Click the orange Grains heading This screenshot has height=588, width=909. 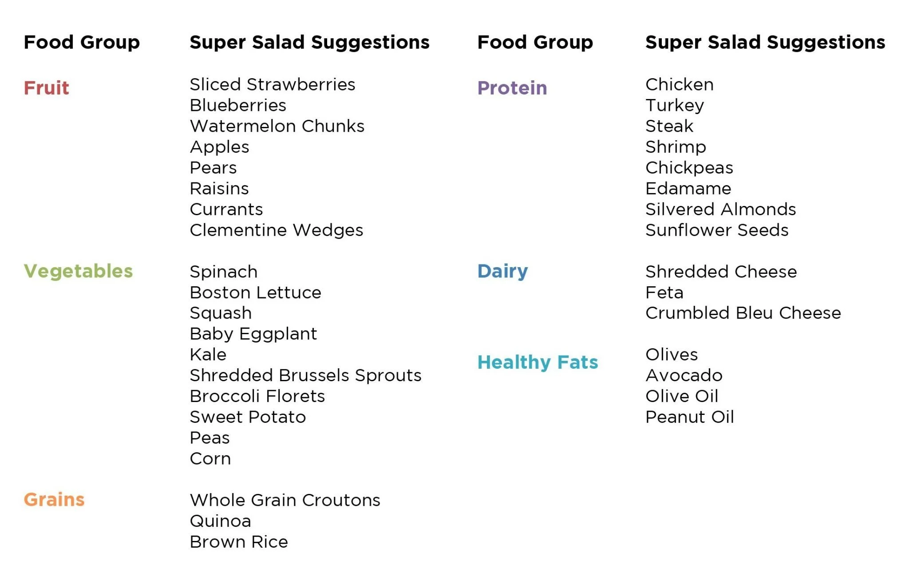54,500
